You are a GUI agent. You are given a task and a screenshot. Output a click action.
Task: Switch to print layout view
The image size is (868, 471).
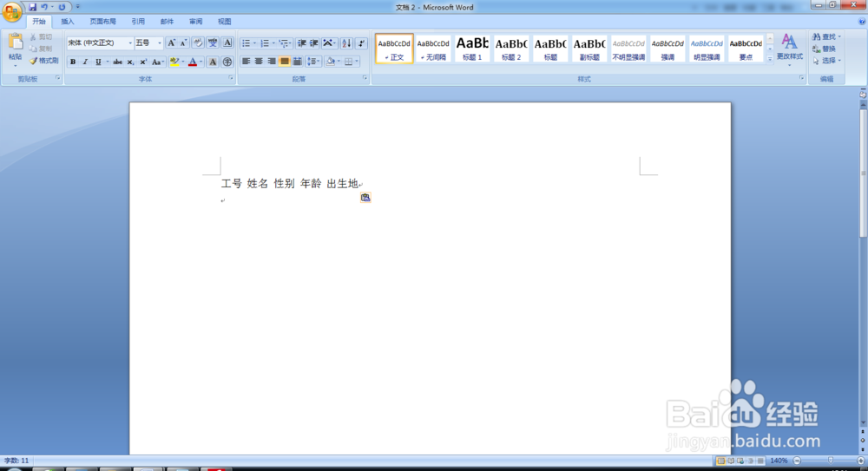tap(720, 461)
